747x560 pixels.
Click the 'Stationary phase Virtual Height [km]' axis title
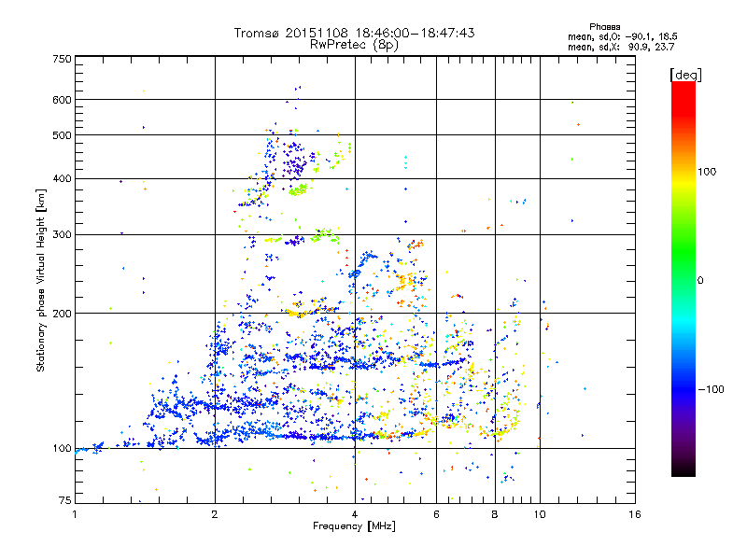[x=41, y=281]
